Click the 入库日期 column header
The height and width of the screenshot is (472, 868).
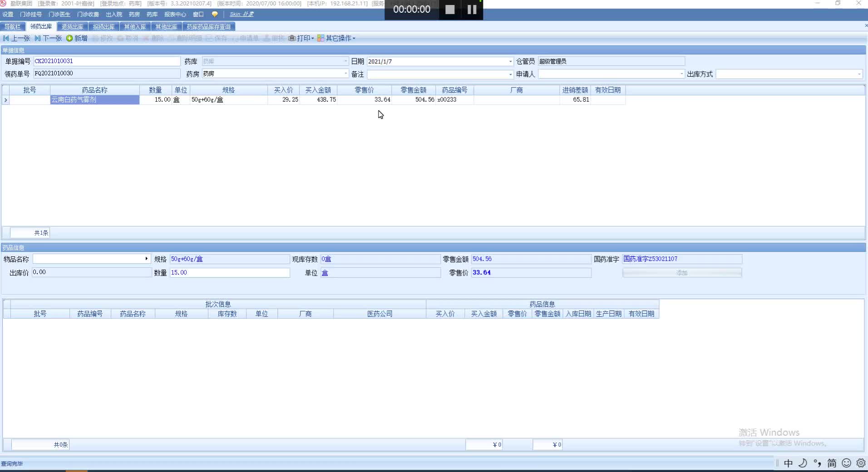578,314
